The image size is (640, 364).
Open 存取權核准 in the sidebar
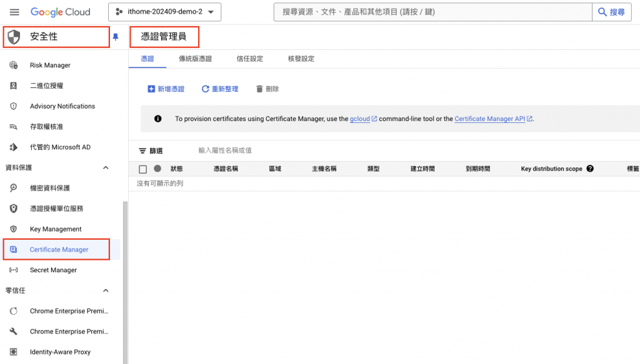tap(46, 127)
